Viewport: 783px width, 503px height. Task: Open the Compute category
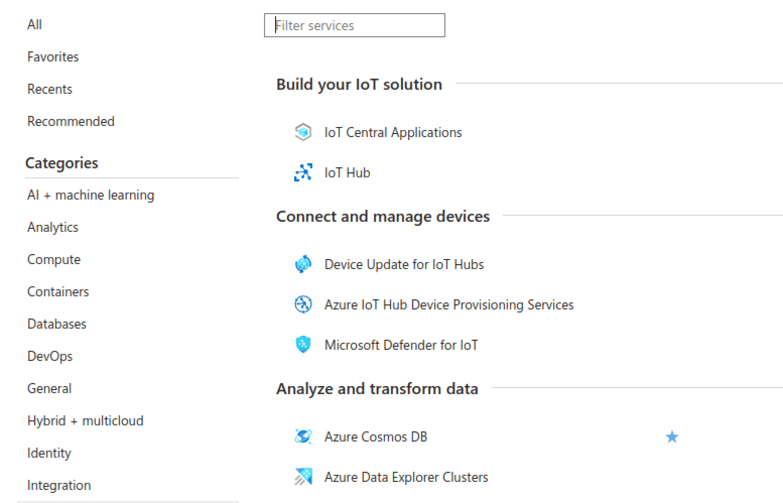pyautogui.click(x=54, y=260)
